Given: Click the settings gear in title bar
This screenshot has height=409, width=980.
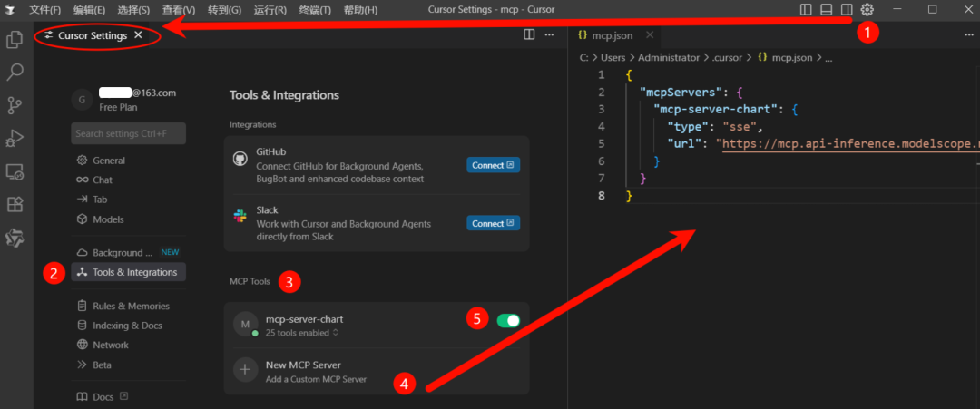Looking at the screenshot, I should 867,10.
